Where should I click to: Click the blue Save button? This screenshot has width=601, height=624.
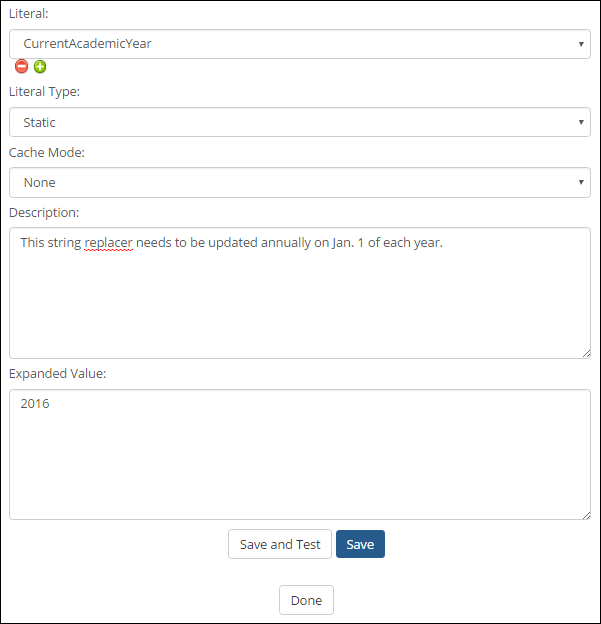coord(360,544)
